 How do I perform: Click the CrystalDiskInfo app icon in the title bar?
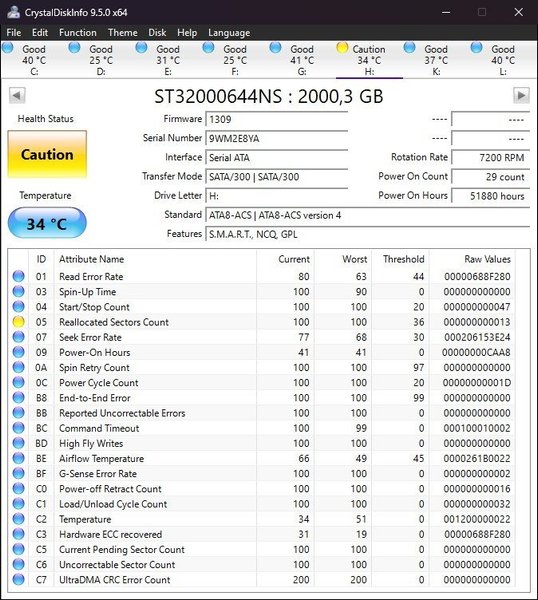tap(13, 12)
